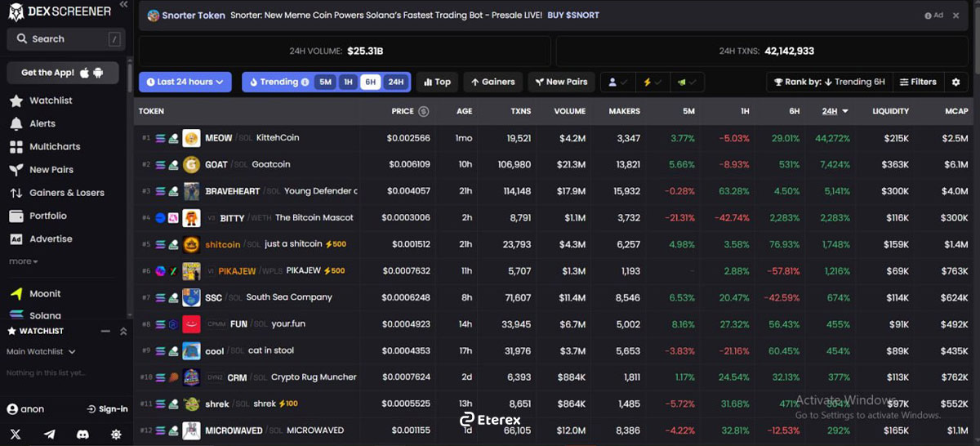Image resolution: width=980 pixels, height=446 pixels.
Task: Click the BUY $SNORT ad link
Action: 573,16
